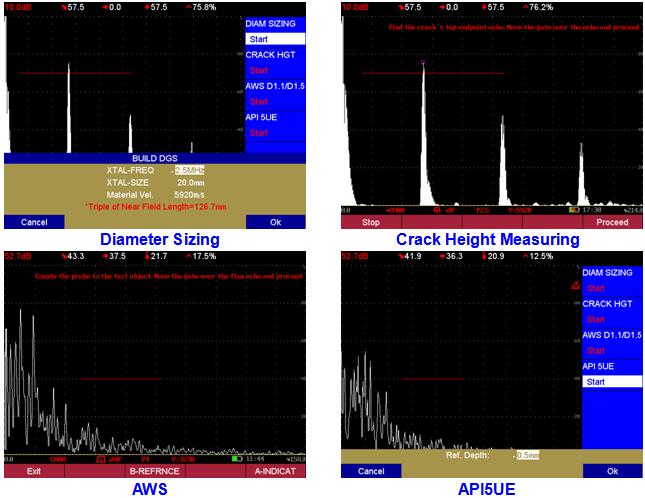Click the 20.9 depth readout
The image size is (645, 498).
click(493, 256)
